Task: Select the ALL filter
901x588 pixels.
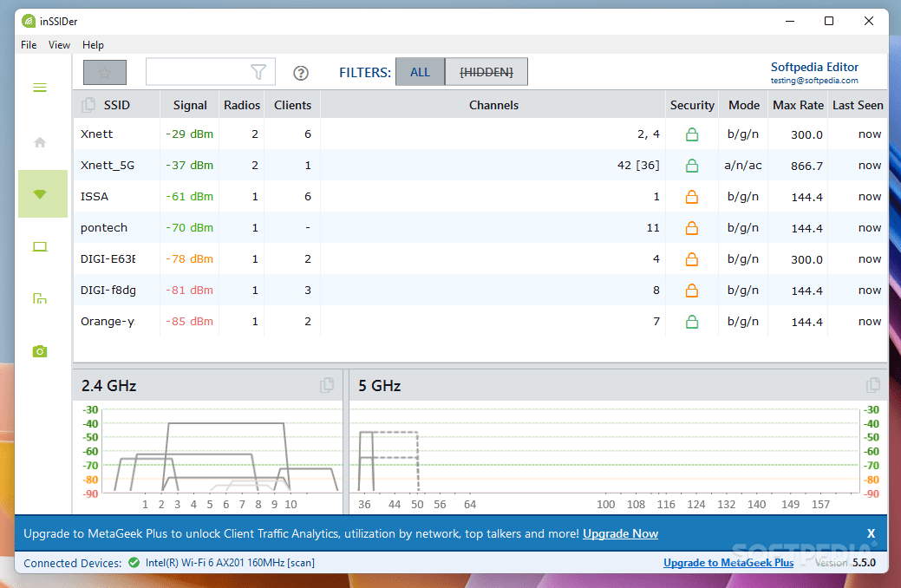Action: 420,72
